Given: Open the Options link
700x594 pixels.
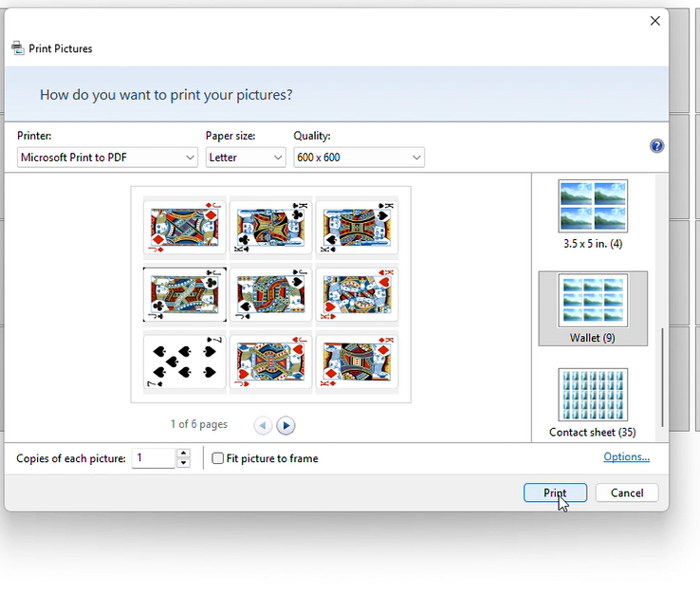Looking at the screenshot, I should tap(626, 457).
